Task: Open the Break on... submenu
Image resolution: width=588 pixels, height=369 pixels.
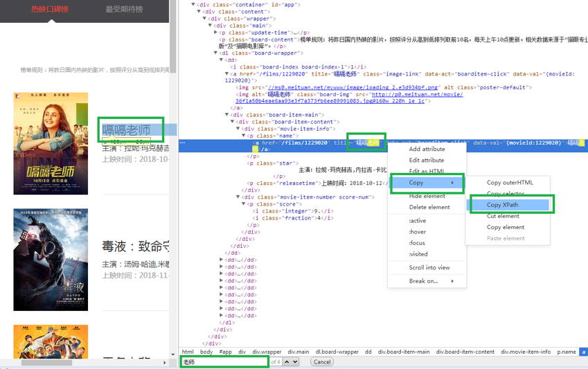Action: pos(427,281)
